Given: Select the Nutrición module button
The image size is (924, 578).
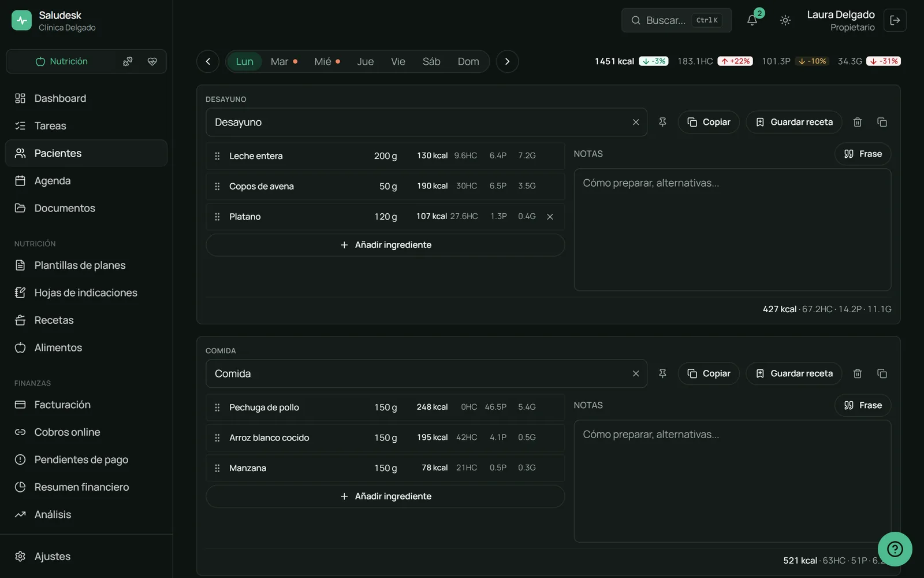Looking at the screenshot, I should [x=62, y=61].
